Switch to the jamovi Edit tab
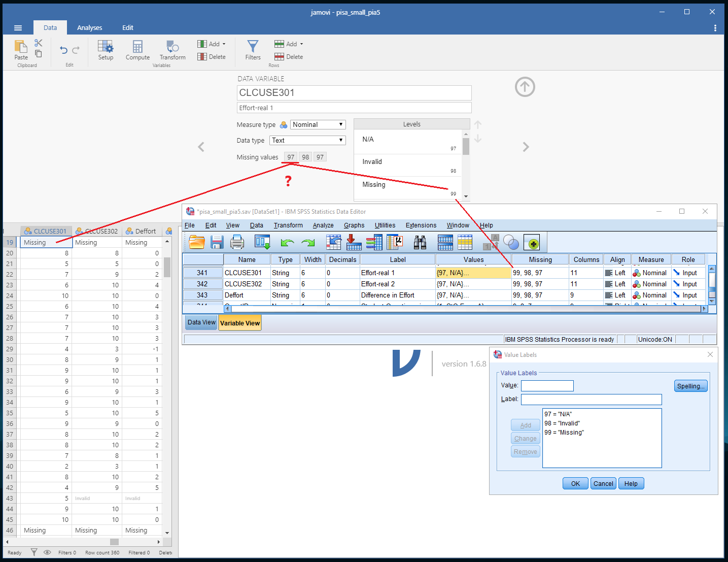Viewport: 728px width, 562px height. coord(128,27)
